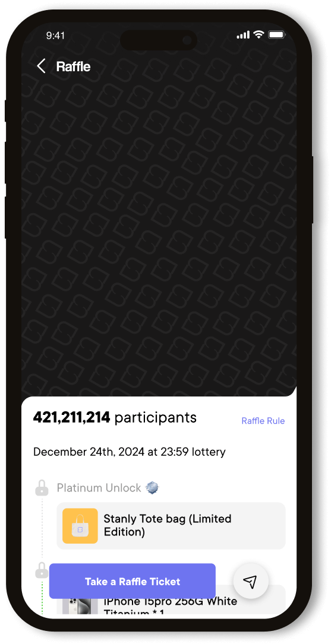Open the Stanly Tote bag (Limited Edition) item
331x644 pixels.
click(171, 526)
